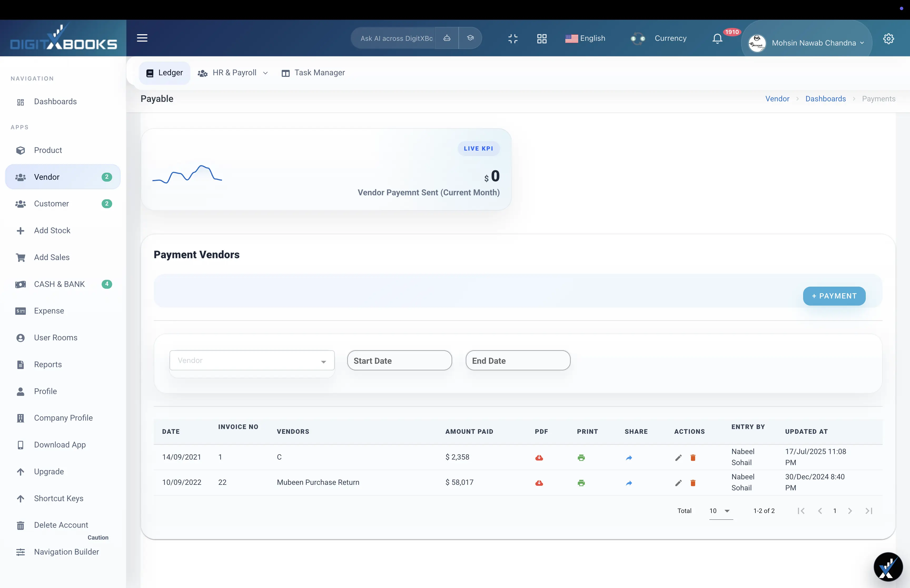Download the PDF for invoice 1
Screen dimensions: 910x588
[539, 457]
